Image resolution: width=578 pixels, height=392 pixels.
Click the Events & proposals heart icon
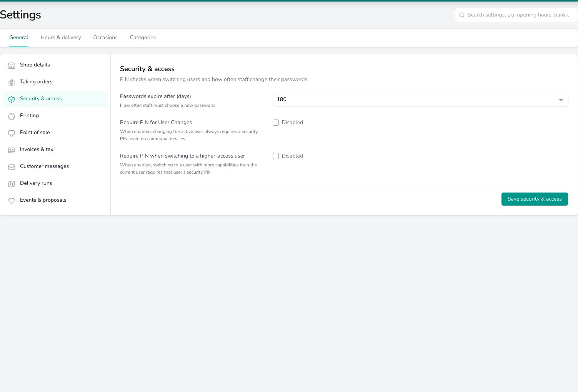12,201
